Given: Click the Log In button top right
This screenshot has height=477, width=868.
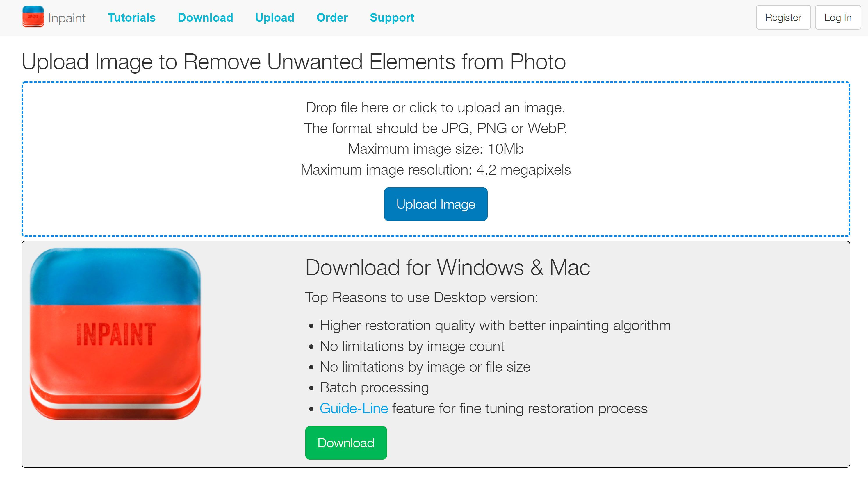Looking at the screenshot, I should (836, 18).
